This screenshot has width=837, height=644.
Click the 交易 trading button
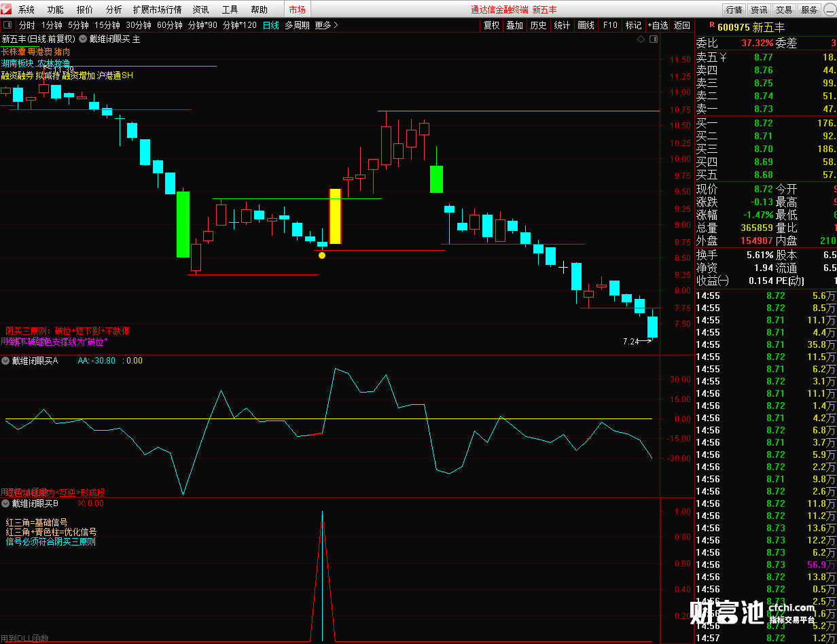click(784, 10)
